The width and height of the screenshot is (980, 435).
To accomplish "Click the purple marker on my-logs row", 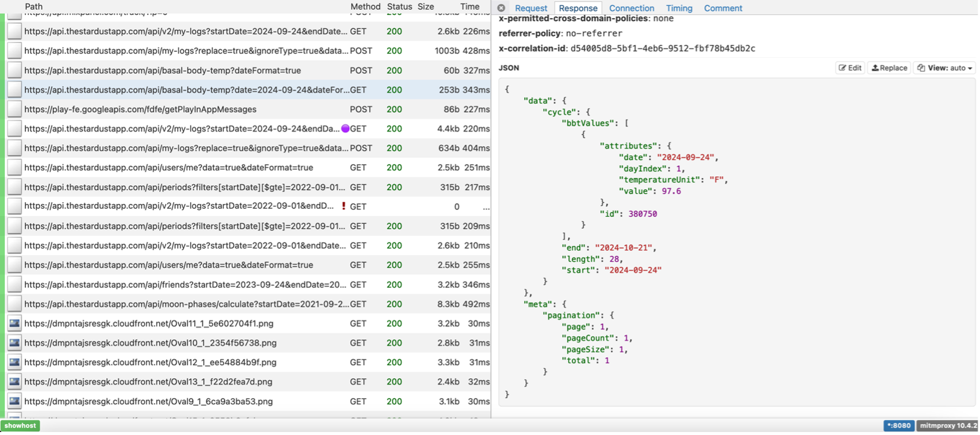I will coord(345,129).
